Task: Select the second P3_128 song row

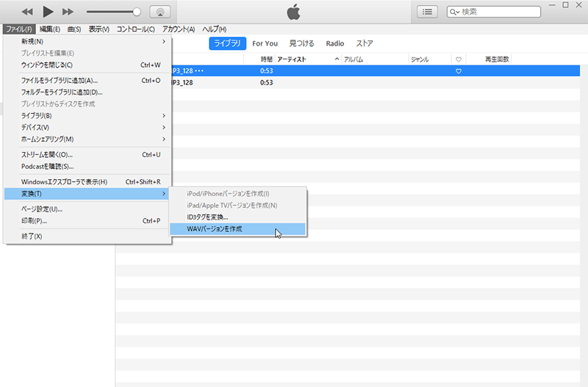Action: pyautogui.click(x=348, y=82)
